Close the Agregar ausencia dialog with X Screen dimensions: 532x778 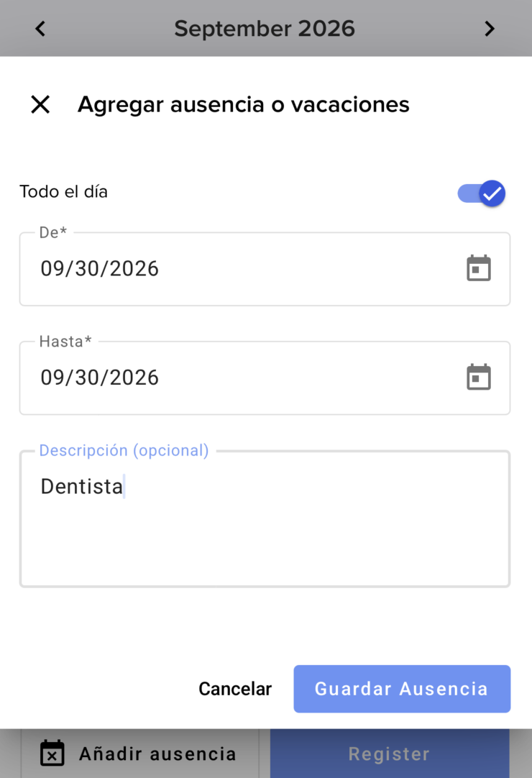pos(40,105)
